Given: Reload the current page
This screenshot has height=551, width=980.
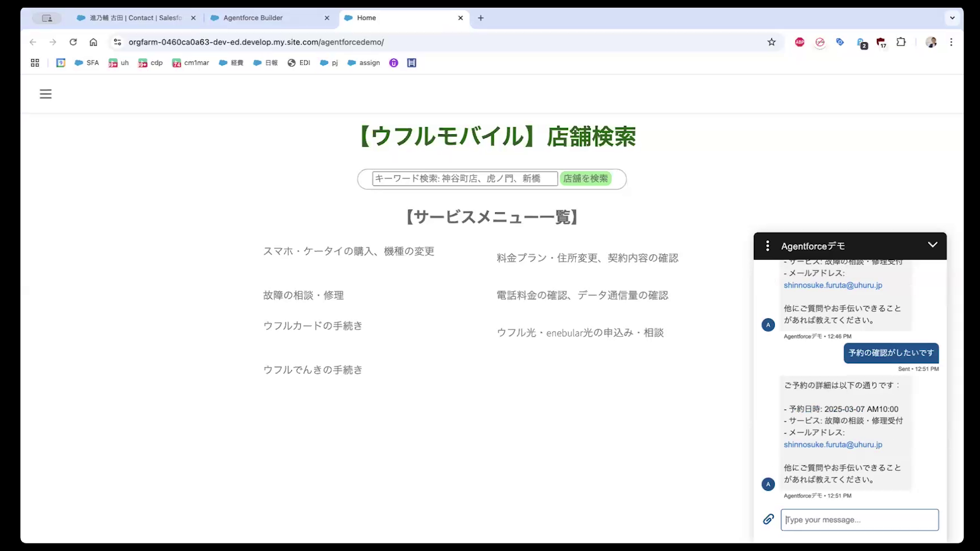Looking at the screenshot, I should pyautogui.click(x=73, y=42).
